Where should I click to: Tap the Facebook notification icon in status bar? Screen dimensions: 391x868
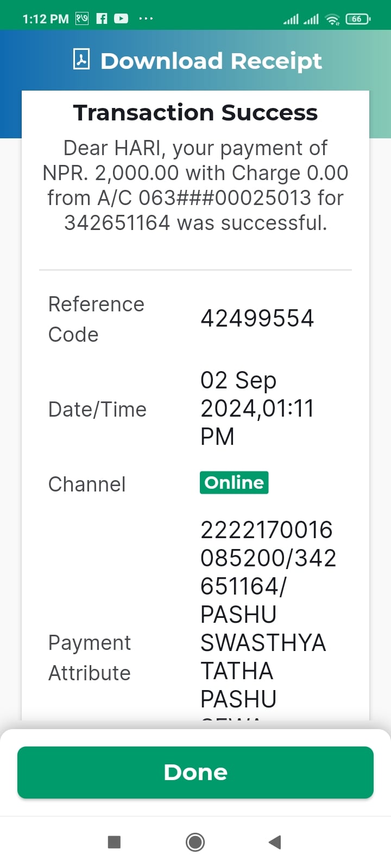click(x=102, y=18)
